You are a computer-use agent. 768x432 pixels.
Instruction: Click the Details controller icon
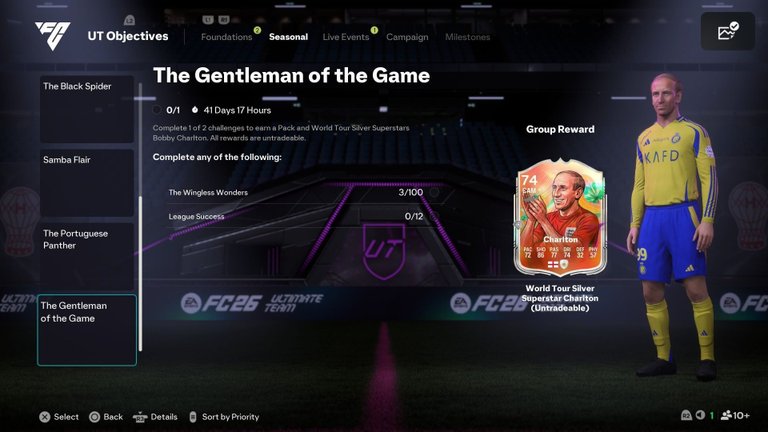(140, 417)
